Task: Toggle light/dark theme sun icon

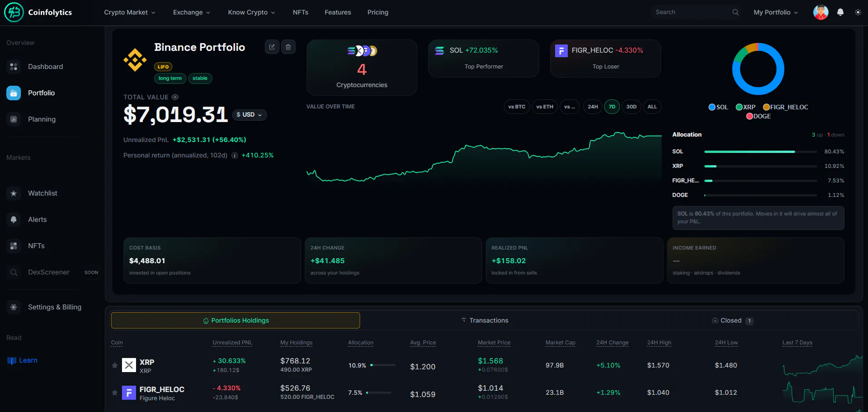Action: click(x=858, y=12)
